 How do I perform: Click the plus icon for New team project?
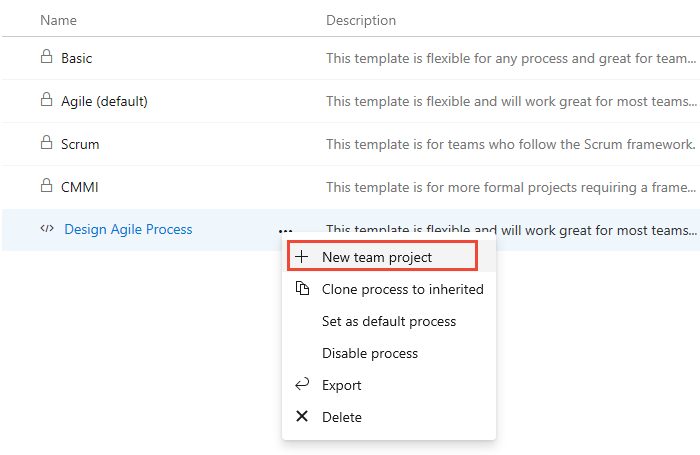(302, 257)
